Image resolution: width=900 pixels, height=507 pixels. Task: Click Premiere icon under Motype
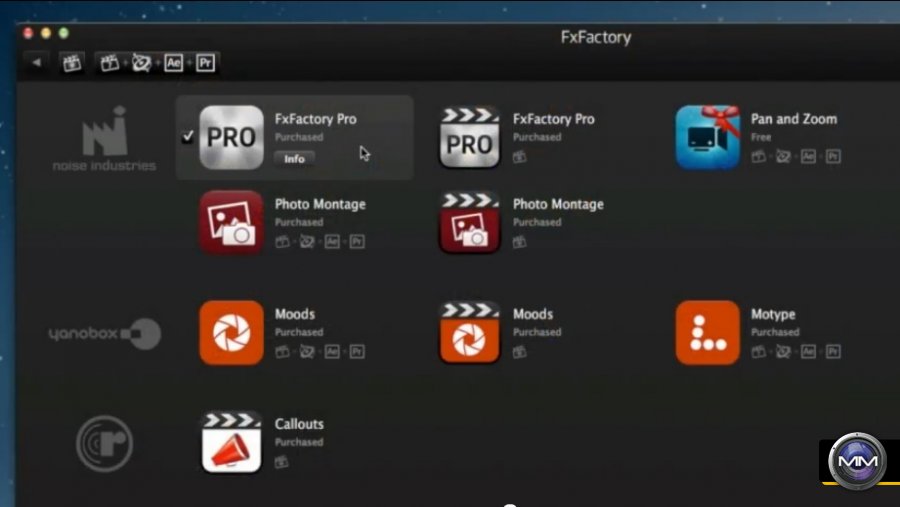coord(833,351)
